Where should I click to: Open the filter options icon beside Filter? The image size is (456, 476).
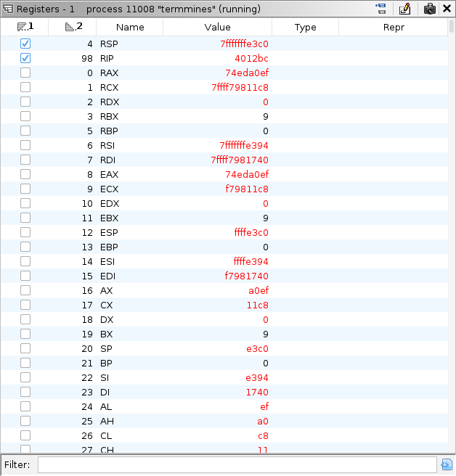[x=447, y=464]
